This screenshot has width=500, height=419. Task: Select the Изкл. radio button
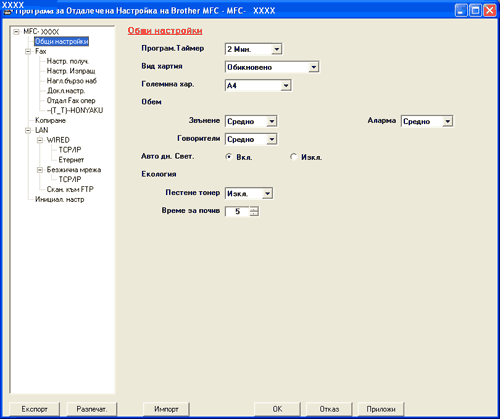tap(293, 157)
